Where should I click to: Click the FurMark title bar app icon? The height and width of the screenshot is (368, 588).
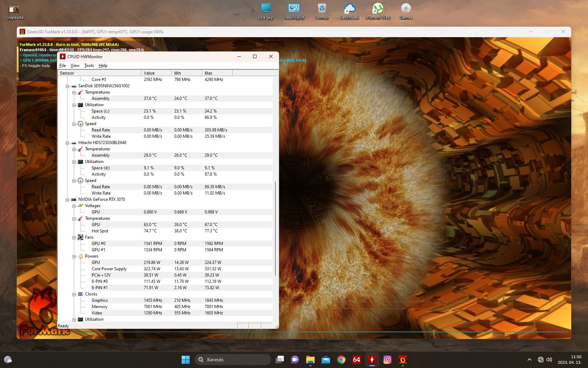[22, 32]
